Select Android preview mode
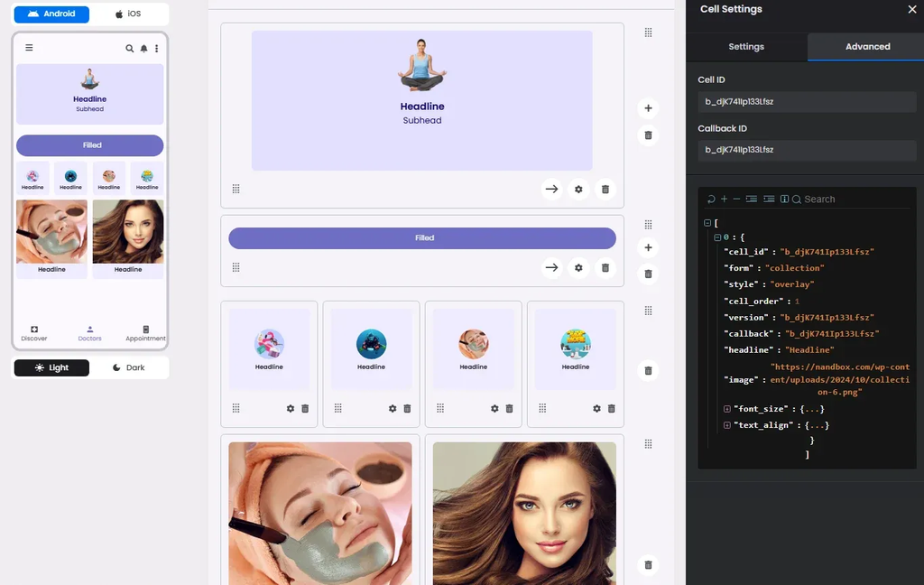This screenshot has width=924, height=585. [51, 14]
